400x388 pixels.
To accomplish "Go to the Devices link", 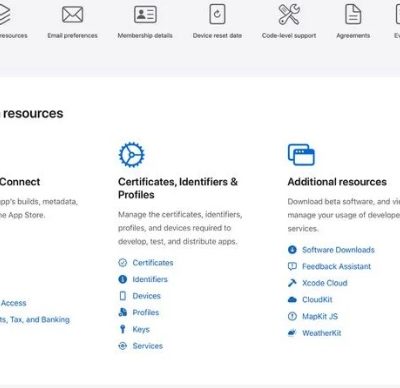I will point(147,296).
